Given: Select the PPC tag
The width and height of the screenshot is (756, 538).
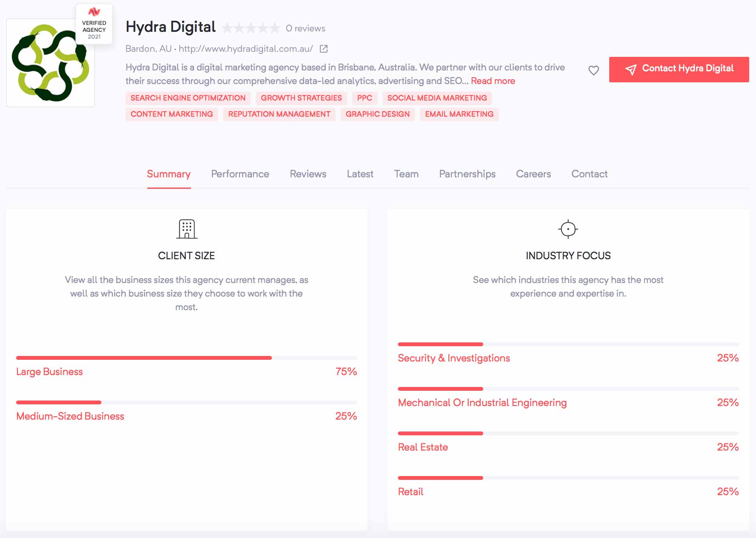Looking at the screenshot, I should click(365, 98).
